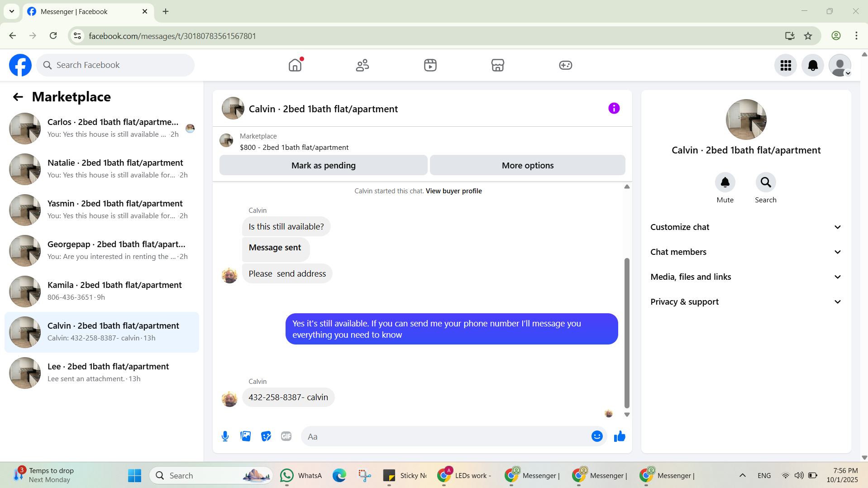868x488 pixels.
Task: Open the emoji picker in composer
Action: click(597, 436)
